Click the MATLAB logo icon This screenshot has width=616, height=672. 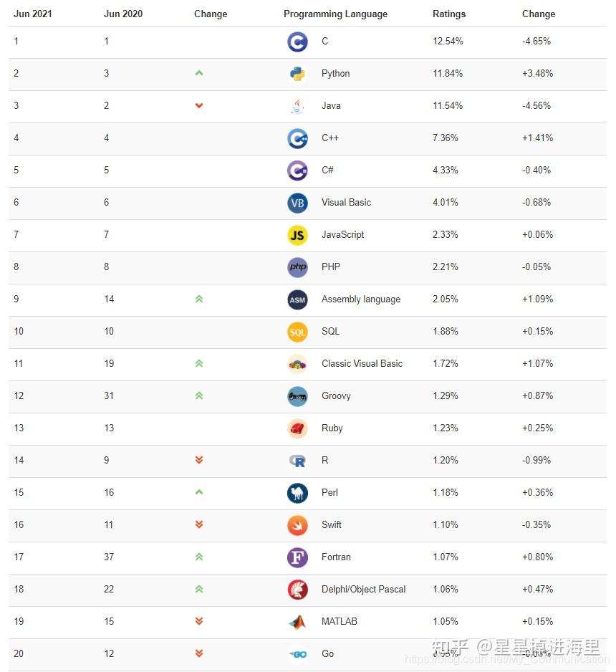297,622
